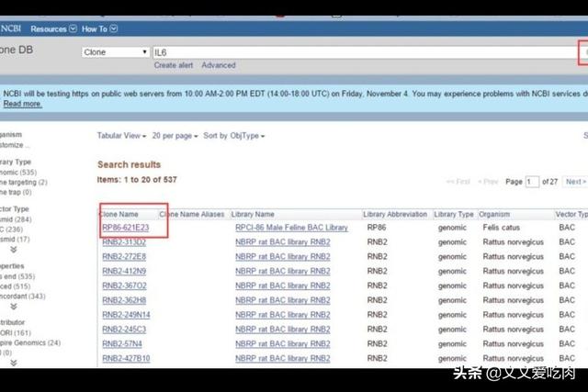588x392 pixels.
Task: Click the page number input box
Action: tap(532, 182)
